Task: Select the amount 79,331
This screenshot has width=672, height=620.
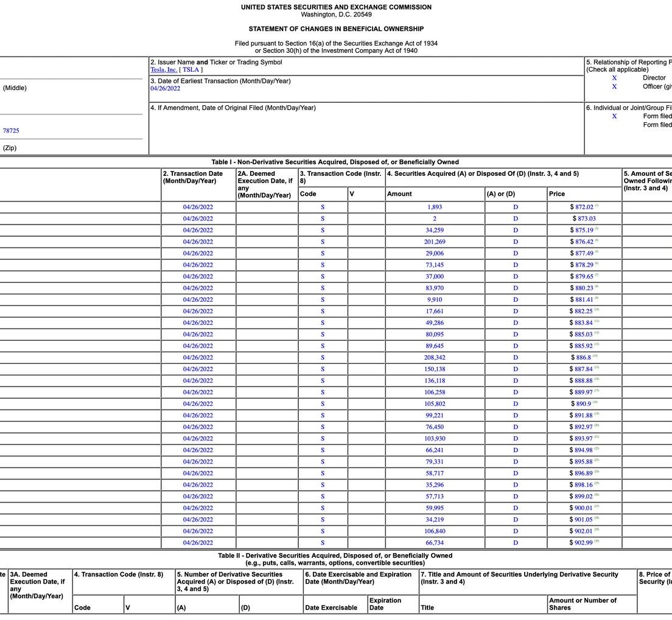Action: pos(435,461)
